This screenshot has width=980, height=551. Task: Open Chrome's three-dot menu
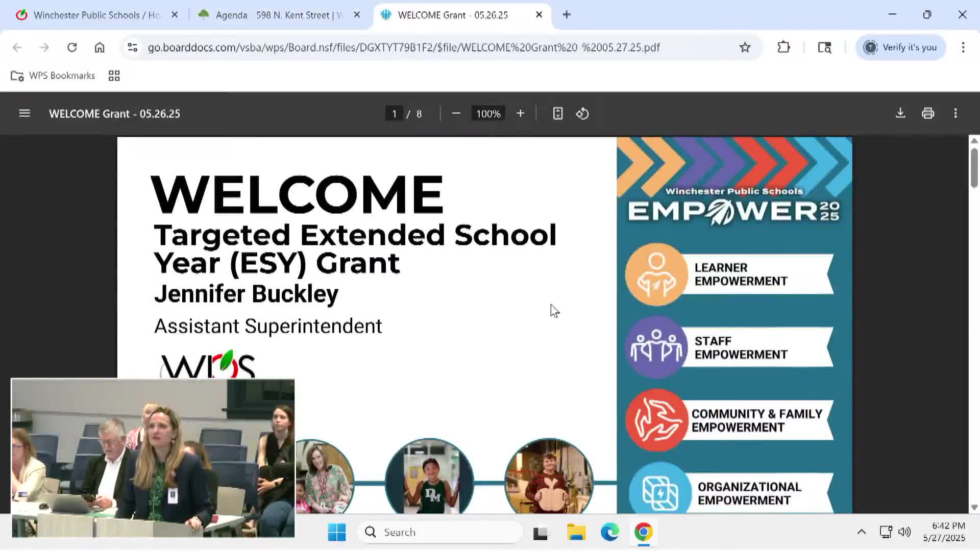pos(963,47)
